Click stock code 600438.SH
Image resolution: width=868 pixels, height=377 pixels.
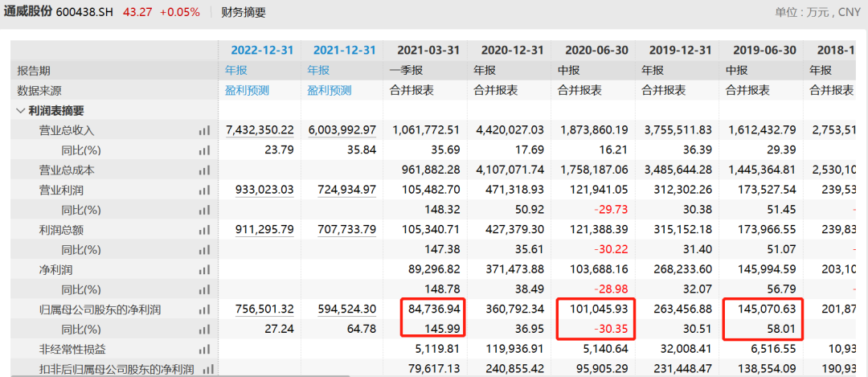(x=84, y=12)
